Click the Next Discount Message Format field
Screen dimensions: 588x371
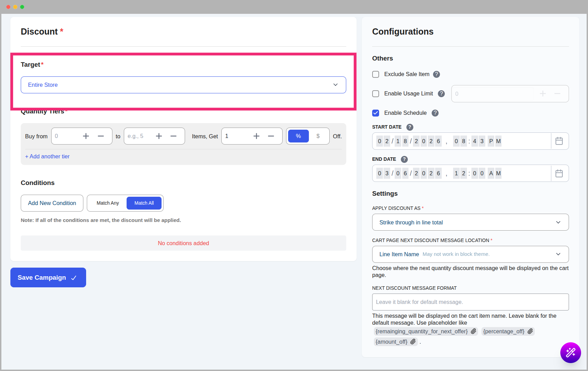coord(470,302)
